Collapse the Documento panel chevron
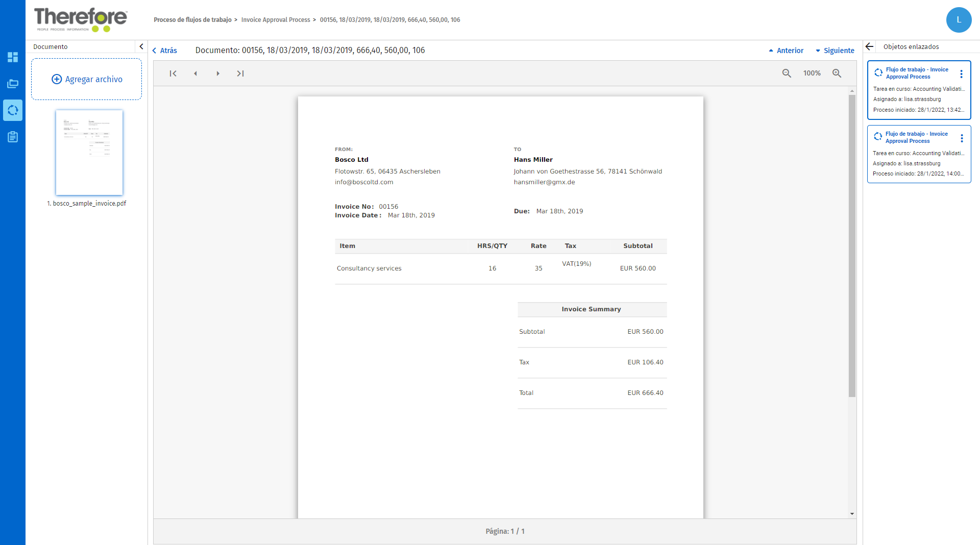 (141, 46)
